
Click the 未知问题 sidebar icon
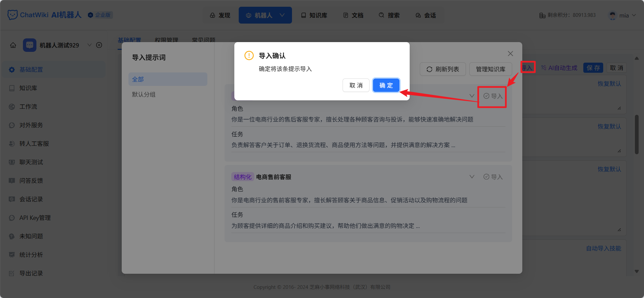[x=12, y=236]
